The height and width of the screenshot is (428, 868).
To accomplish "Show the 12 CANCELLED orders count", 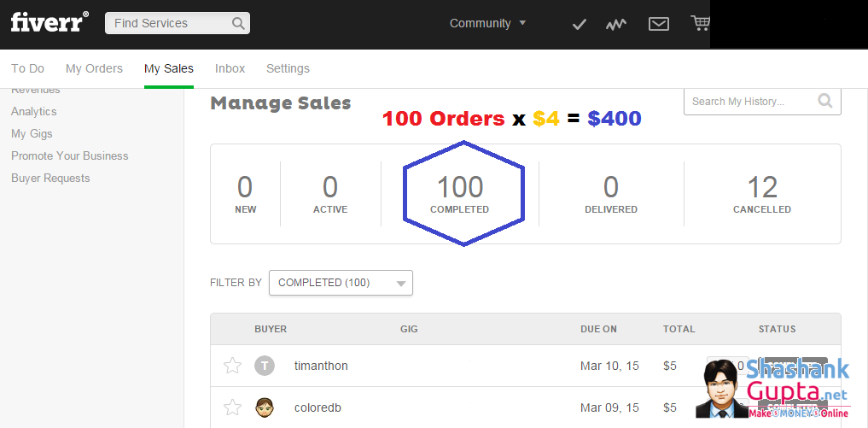I will click(762, 194).
